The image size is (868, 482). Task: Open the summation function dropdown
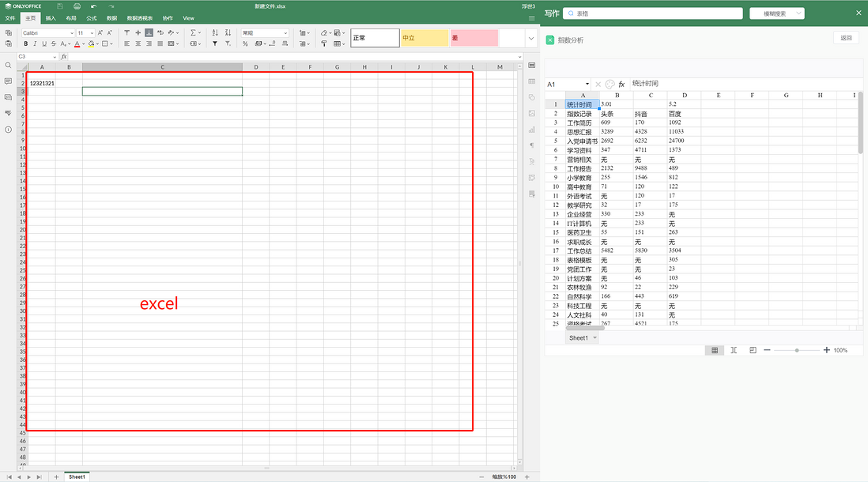coord(199,32)
